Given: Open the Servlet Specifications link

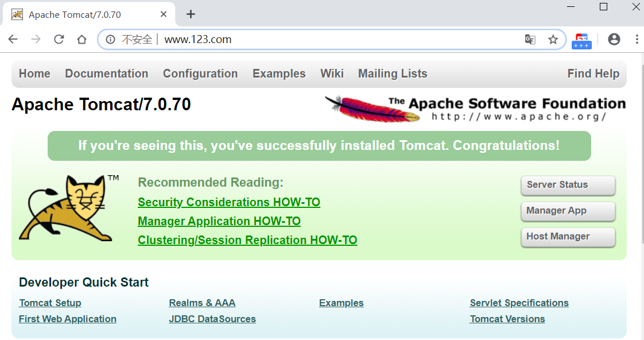Looking at the screenshot, I should click(x=519, y=303).
